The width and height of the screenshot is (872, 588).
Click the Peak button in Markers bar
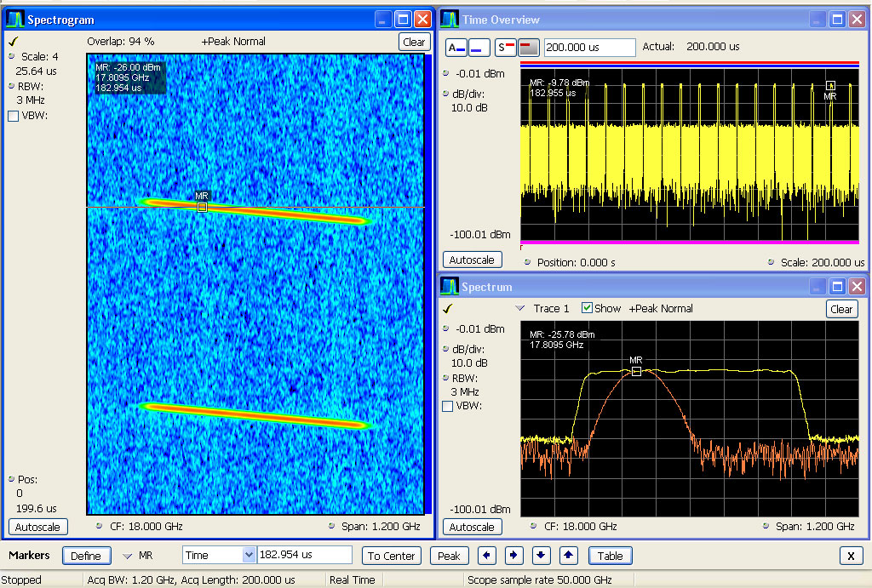449,556
